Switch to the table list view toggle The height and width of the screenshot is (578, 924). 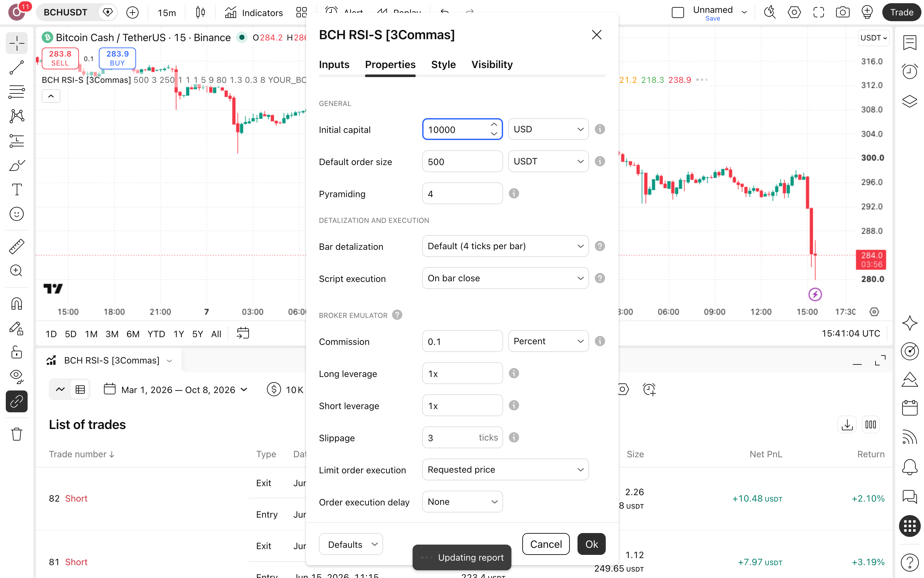[80, 389]
